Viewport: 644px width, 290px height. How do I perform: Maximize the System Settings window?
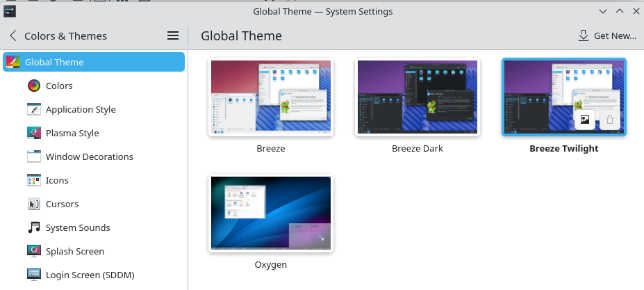(x=620, y=11)
